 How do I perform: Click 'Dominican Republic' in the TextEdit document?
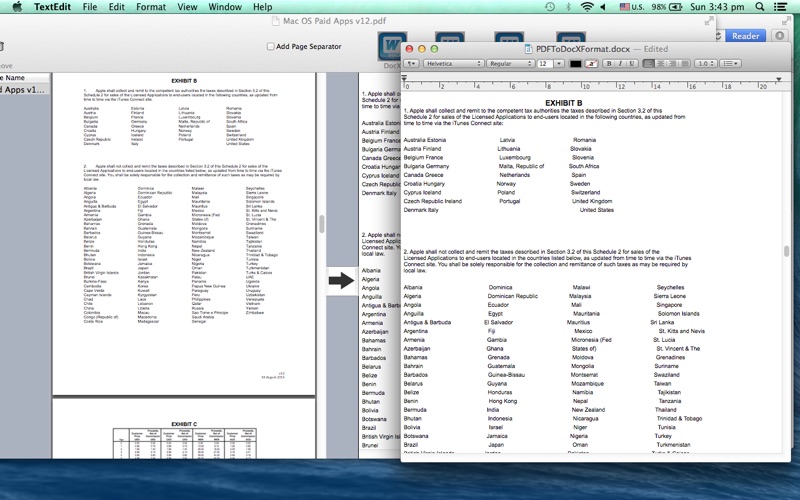[x=512, y=296]
